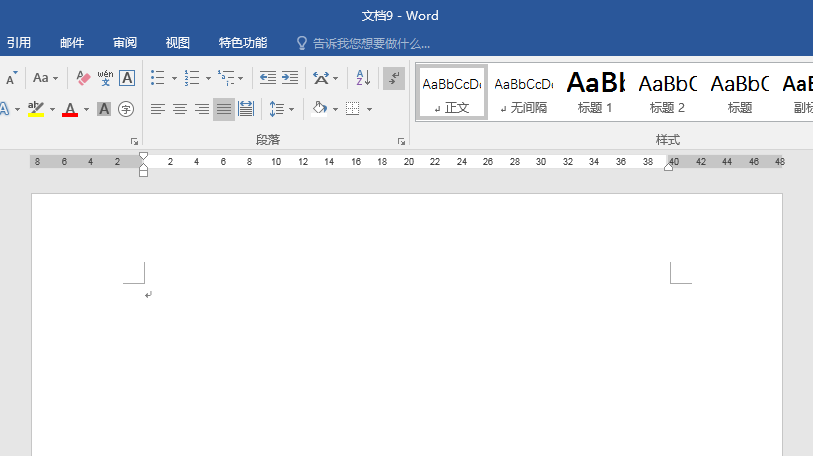Click the Decrease Indent button
This screenshot has width=813, height=456.
[268, 78]
